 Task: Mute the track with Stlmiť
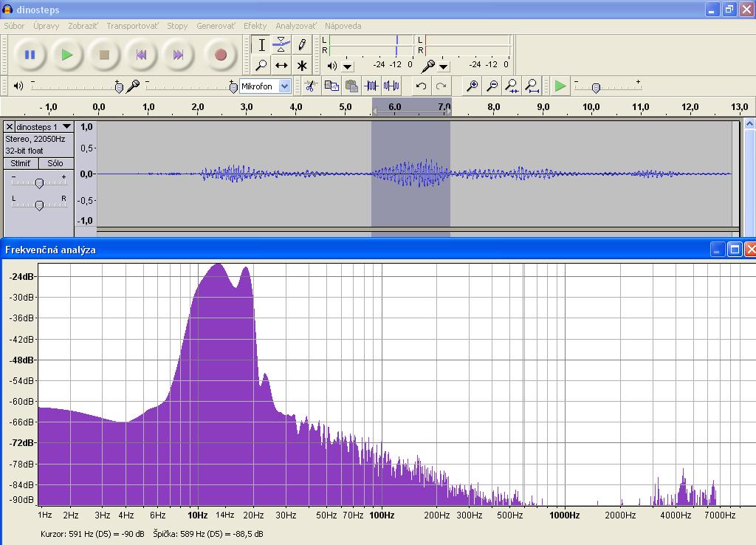click(21, 163)
